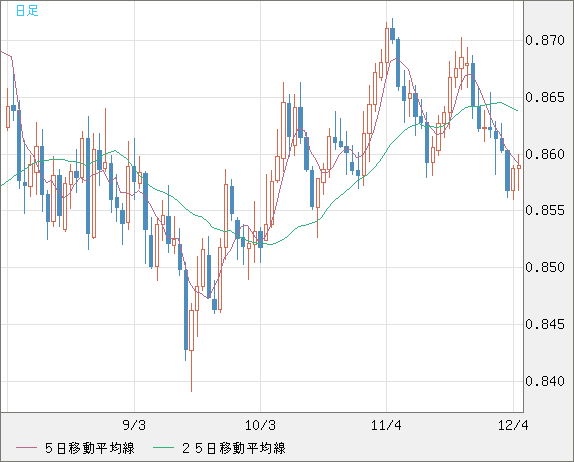Click the 0.855 price axis label

(545, 210)
